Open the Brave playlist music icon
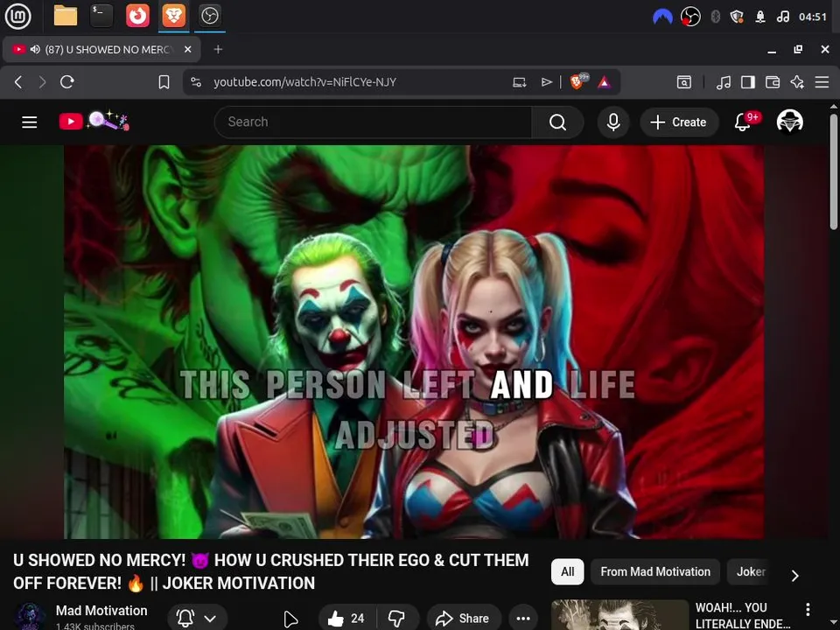The width and height of the screenshot is (840, 630). [724, 82]
